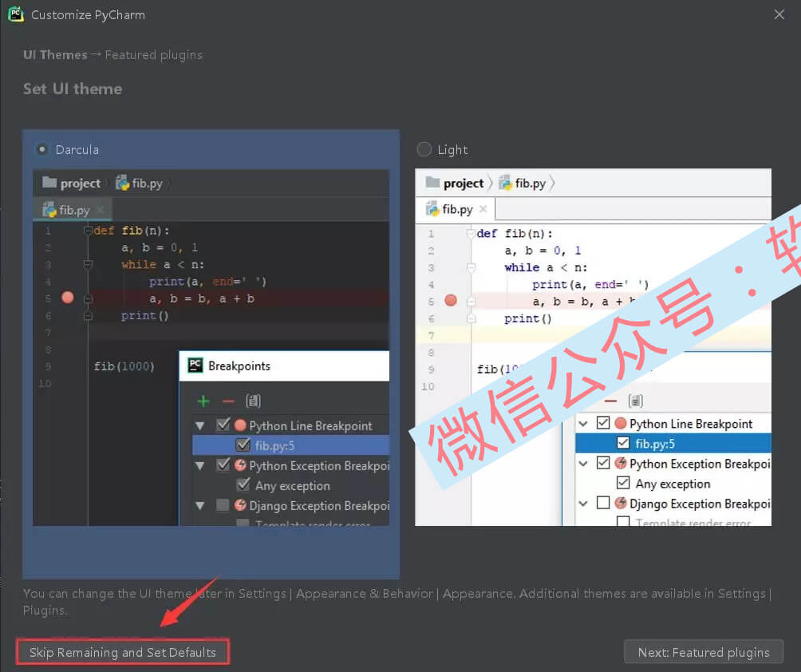Click fib.py breadcrumb Python icon in Light preview
801x672 pixels.
(505, 183)
